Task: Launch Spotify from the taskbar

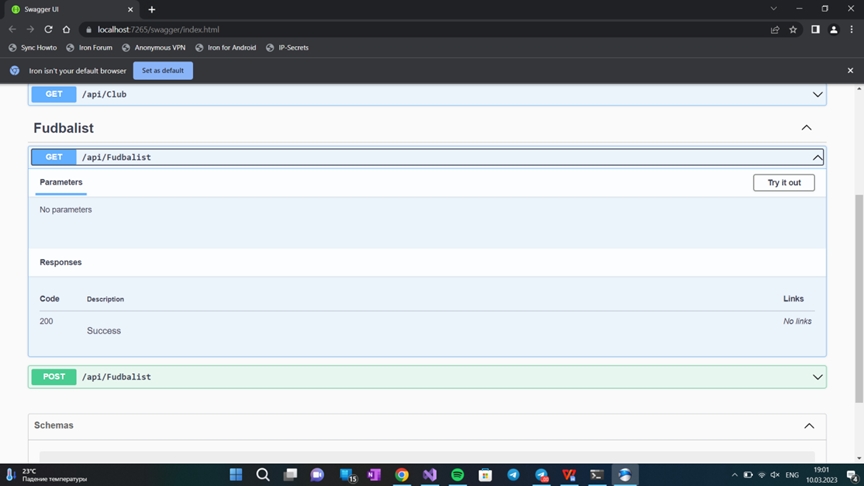Action: point(457,475)
